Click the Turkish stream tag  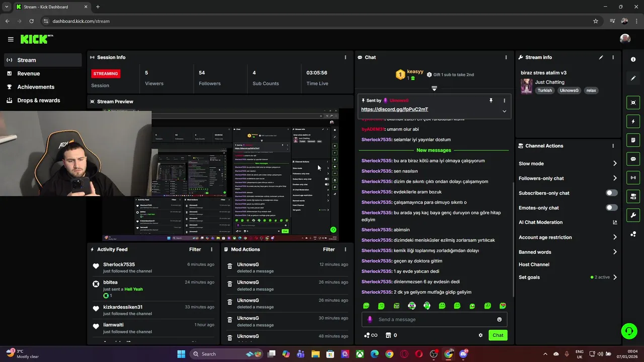[x=544, y=90]
